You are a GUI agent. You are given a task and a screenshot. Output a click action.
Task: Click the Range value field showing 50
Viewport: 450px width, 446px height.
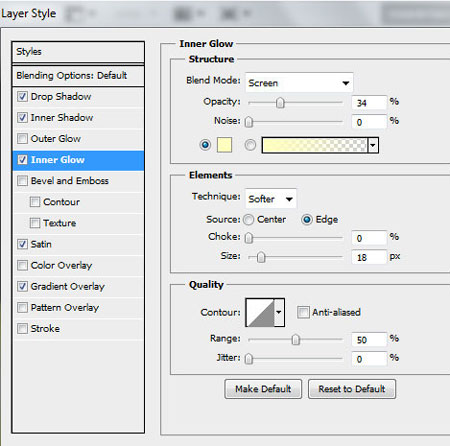(369, 340)
